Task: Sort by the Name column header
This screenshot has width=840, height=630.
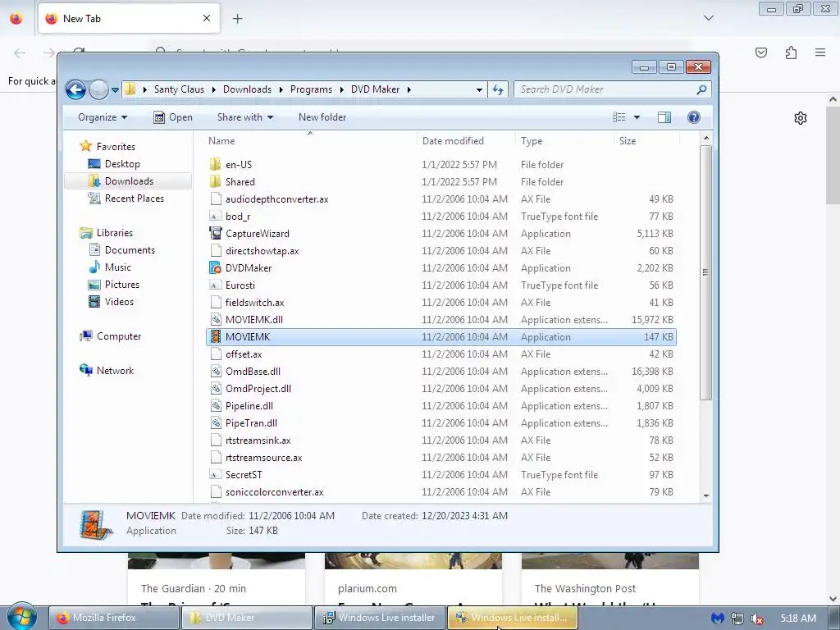Action: click(310, 141)
